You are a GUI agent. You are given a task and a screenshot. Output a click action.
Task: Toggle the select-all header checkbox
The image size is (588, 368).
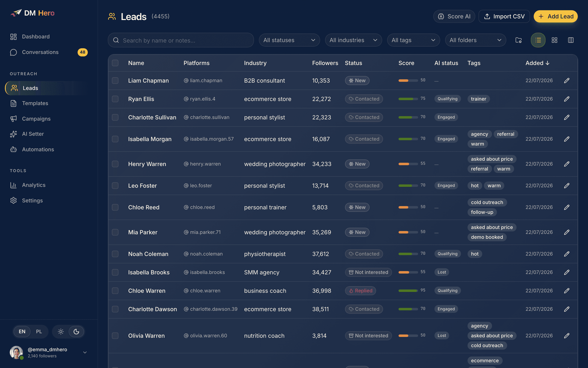pyautogui.click(x=115, y=63)
